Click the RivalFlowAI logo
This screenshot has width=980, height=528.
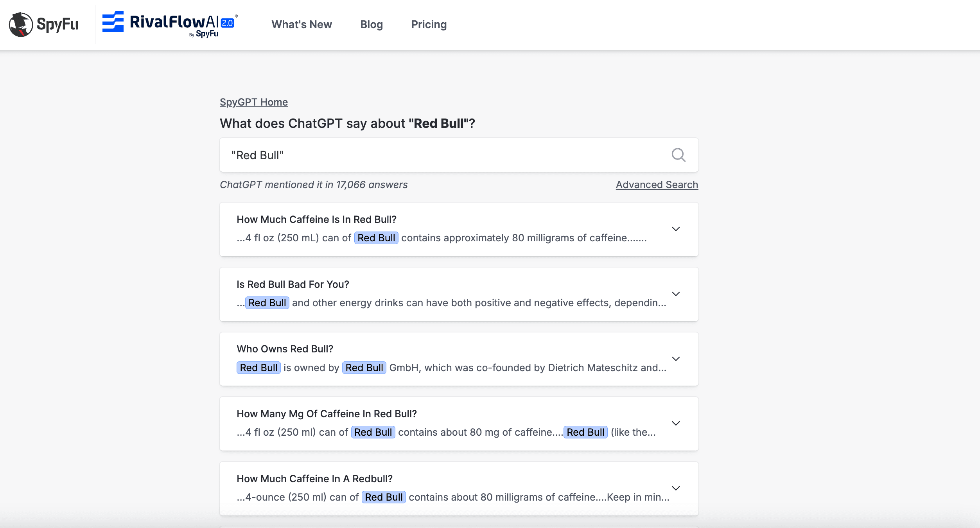[x=170, y=23]
